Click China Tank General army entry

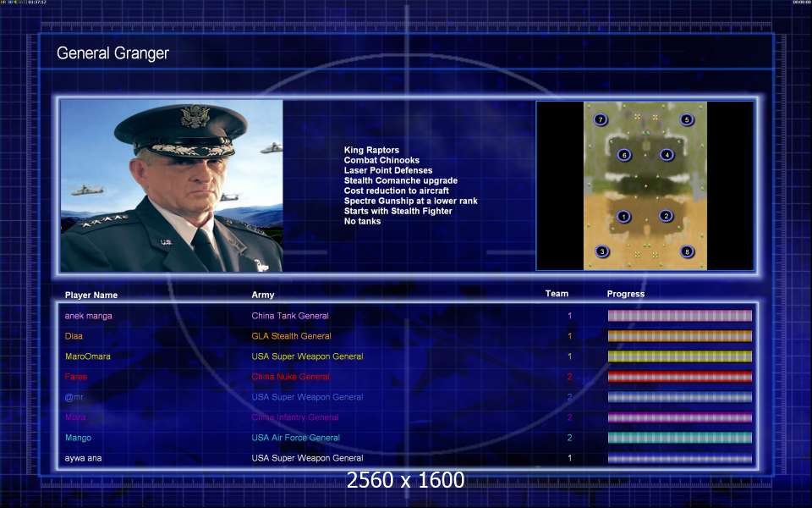point(290,316)
